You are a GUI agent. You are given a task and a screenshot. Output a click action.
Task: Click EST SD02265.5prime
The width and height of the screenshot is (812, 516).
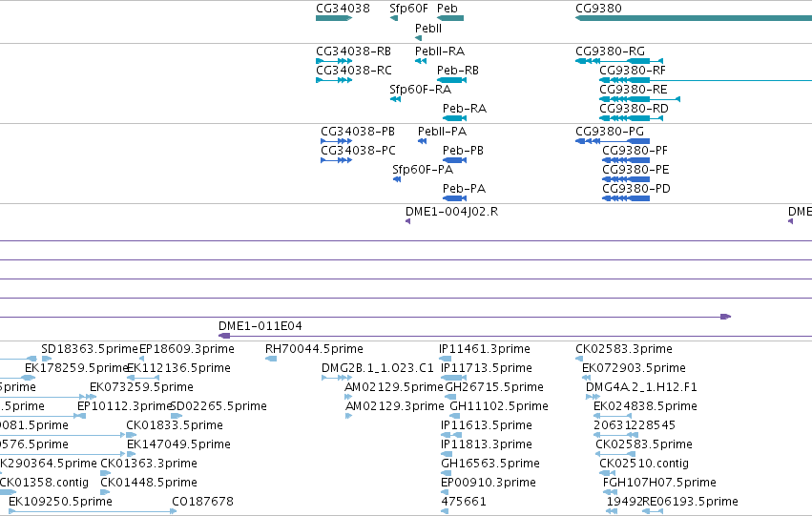(218, 407)
